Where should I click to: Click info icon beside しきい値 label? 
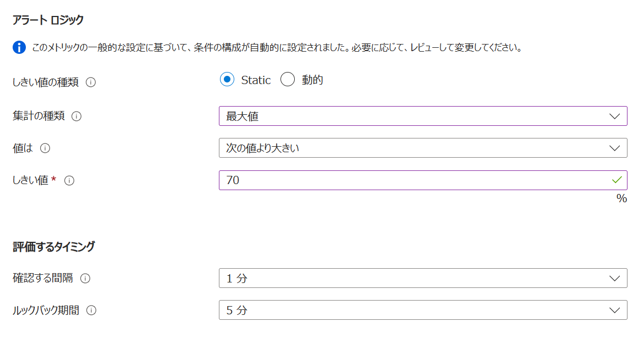(x=70, y=180)
